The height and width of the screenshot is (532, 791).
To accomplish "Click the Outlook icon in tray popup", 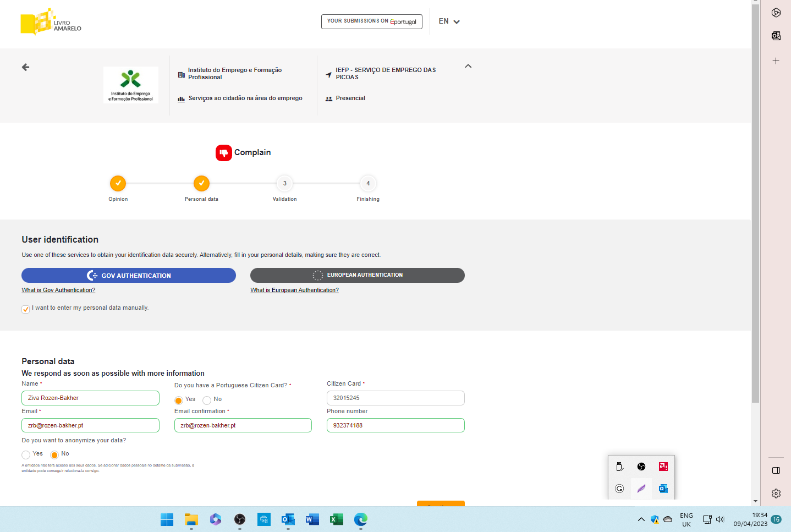I will point(663,489).
